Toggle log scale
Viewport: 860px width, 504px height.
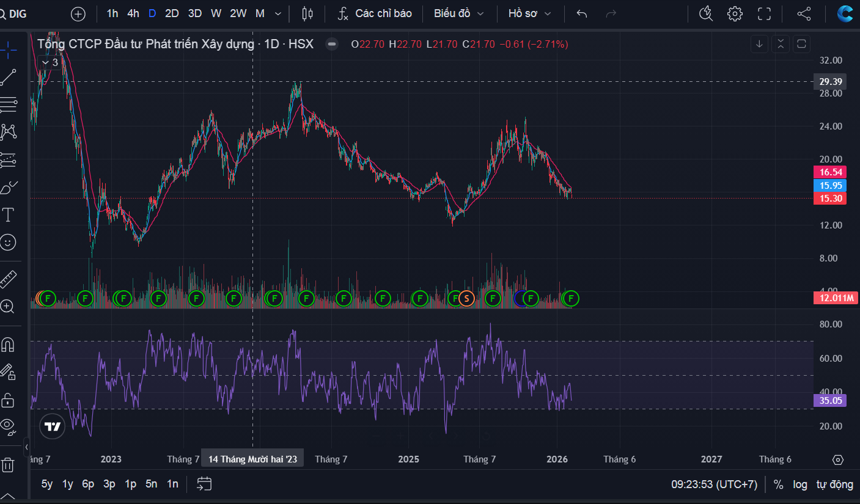click(800, 484)
